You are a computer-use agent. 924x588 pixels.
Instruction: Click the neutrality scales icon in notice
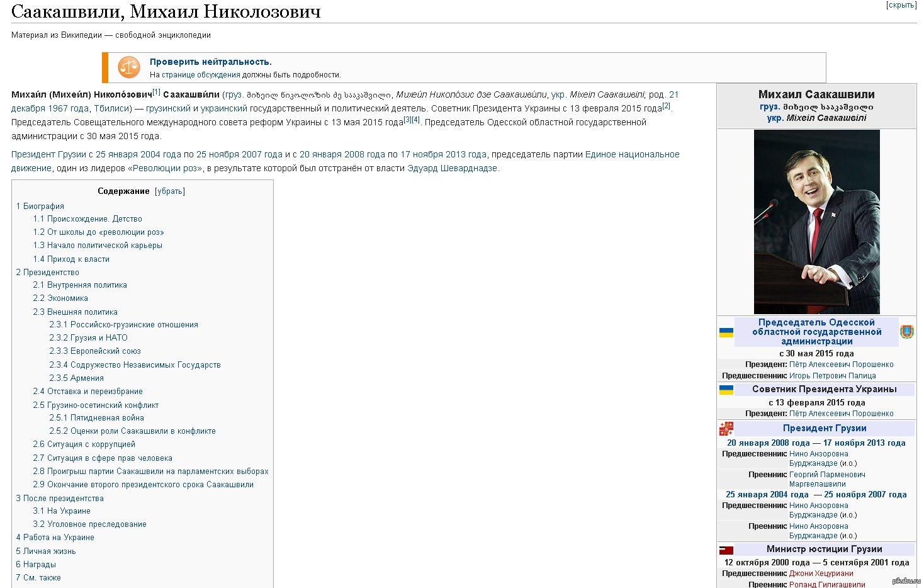click(129, 68)
